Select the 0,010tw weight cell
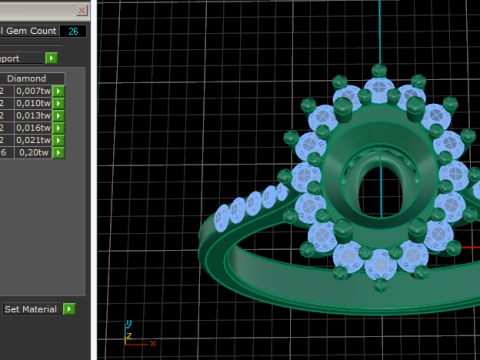This screenshot has height=360, width=480. [33, 103]
